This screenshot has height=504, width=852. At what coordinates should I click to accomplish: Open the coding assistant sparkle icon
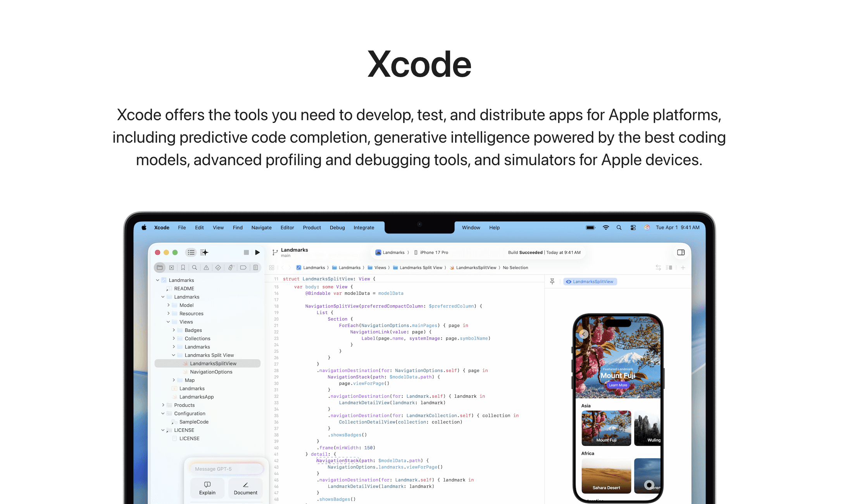[204, 252]
